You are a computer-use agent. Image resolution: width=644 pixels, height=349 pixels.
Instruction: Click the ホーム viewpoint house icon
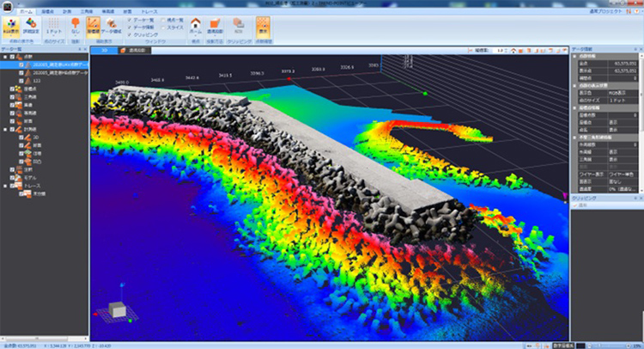point(196,27)
